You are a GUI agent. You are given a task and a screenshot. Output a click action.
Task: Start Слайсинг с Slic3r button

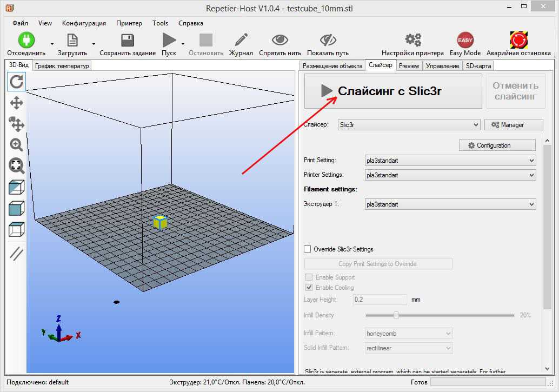pyautogui.click(x=393, y=91)
